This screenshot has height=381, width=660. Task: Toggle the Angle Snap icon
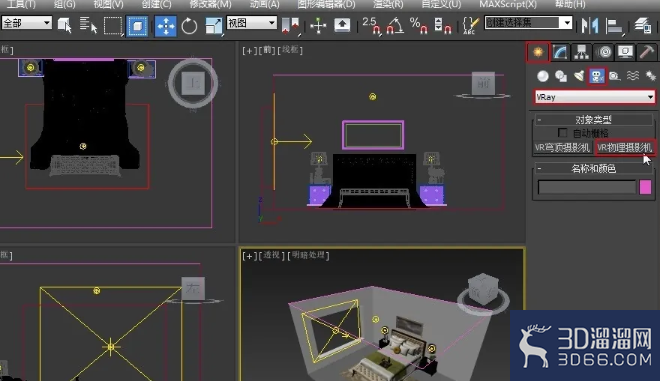pyautogui.click(x=395, y=26)
